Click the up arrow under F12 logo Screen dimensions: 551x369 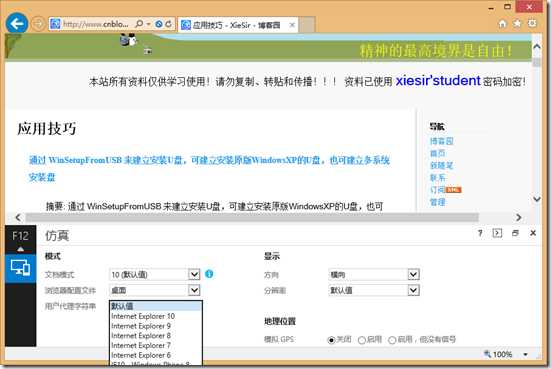pyautogui.click(x=20, y=249)
